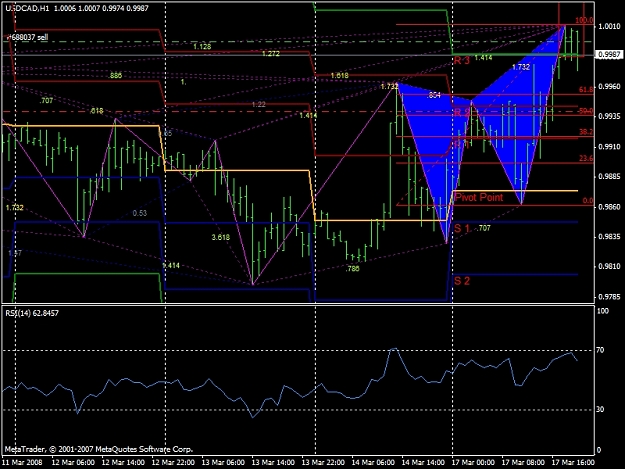This screenshot has height=469, width=625.
Task: Click the 0.53 ratio label
Action: [140, 213]
